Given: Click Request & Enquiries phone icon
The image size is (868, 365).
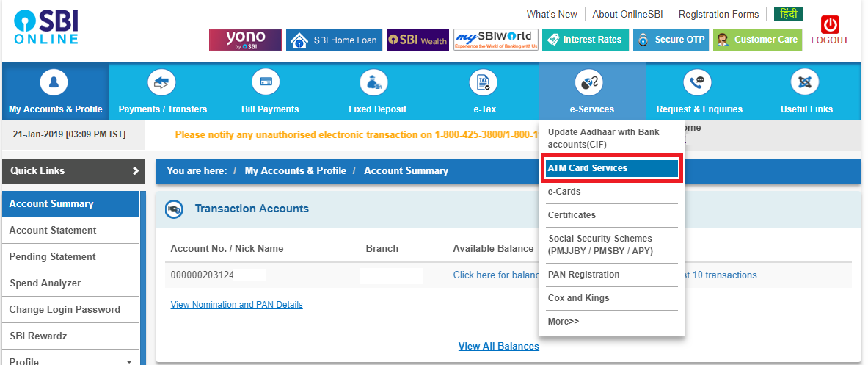Looking at the screenshot, I should click(x=696, y=82).
